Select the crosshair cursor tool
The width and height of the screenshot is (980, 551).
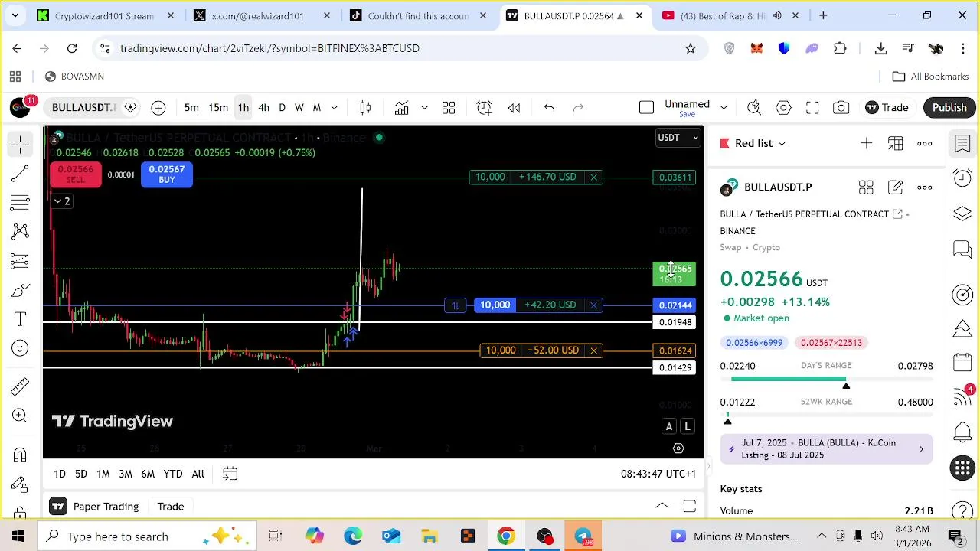[21, 144]
